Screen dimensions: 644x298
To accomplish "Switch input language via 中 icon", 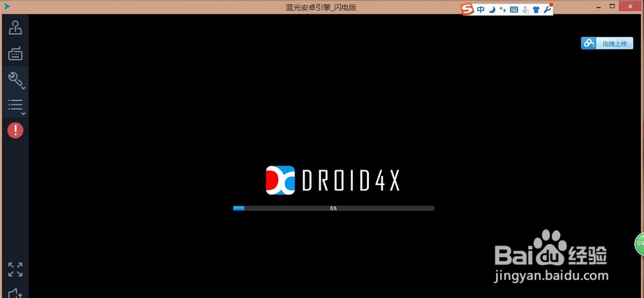I will click(481, 10).
